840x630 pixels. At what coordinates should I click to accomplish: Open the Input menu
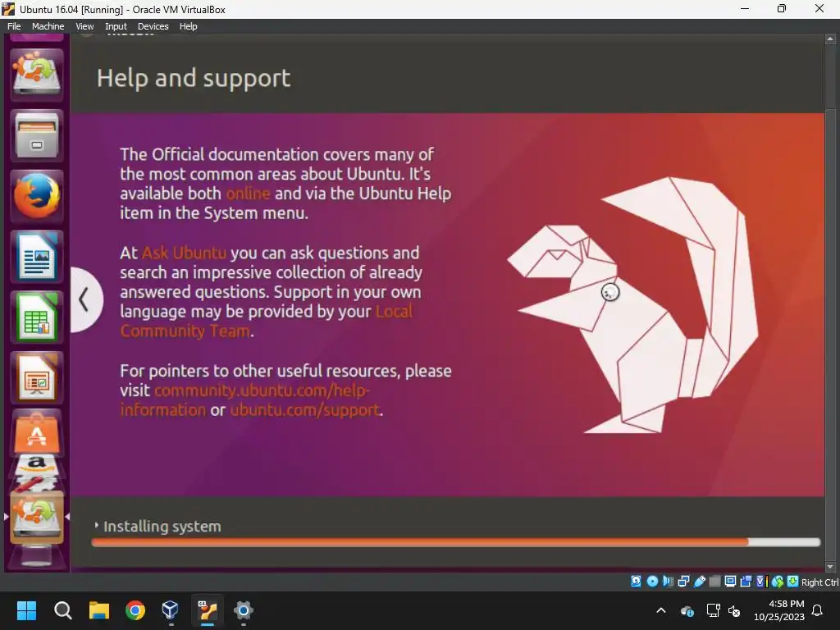click(x=116, y=26)
